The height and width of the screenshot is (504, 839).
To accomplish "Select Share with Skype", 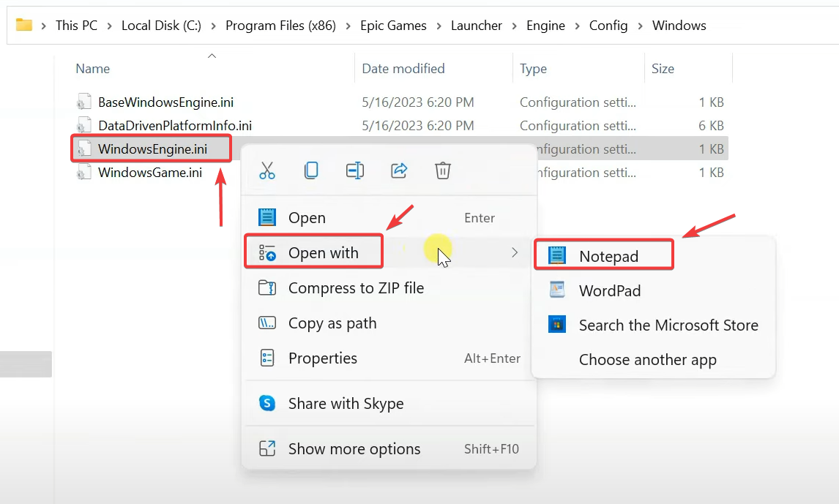I will pyautogui.click(x=389, y=404).
